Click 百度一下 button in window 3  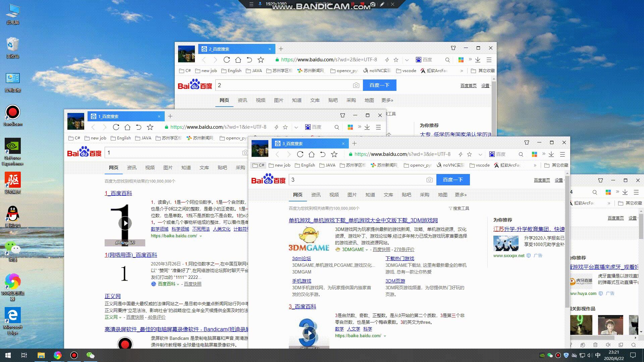tap(453, 180)
